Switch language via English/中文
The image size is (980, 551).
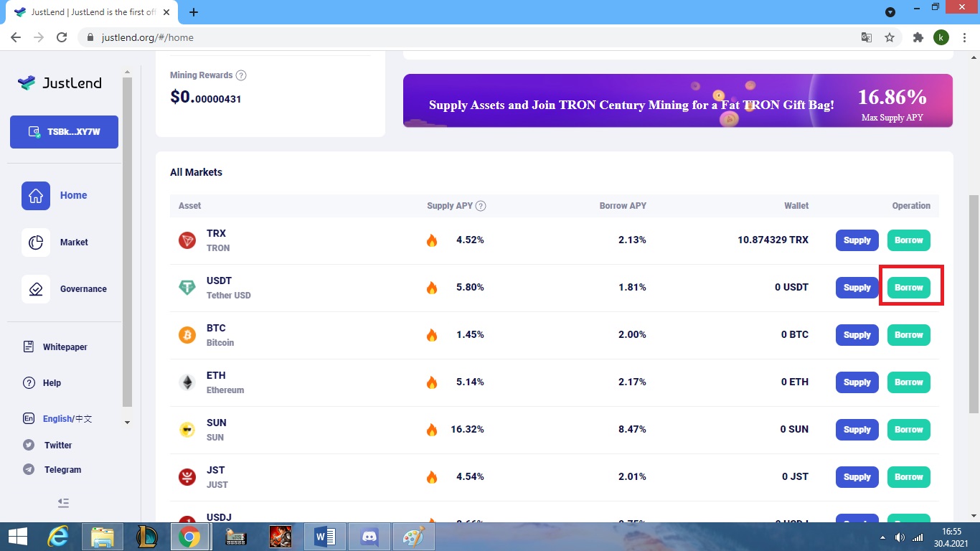[x=58, y=419]
